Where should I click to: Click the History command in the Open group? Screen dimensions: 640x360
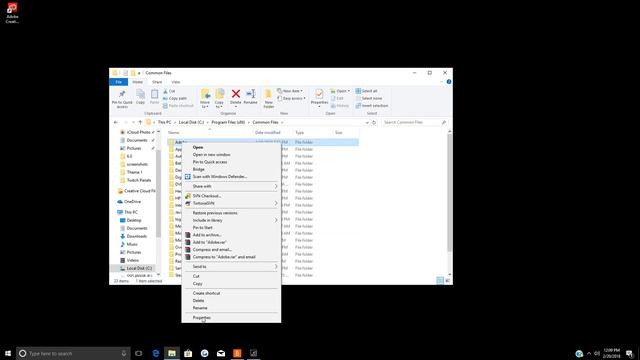340,106
